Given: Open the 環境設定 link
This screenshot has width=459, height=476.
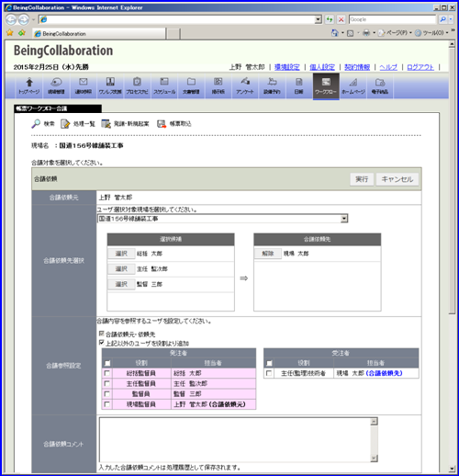Looking at the screenshot, I should [286, 67].
